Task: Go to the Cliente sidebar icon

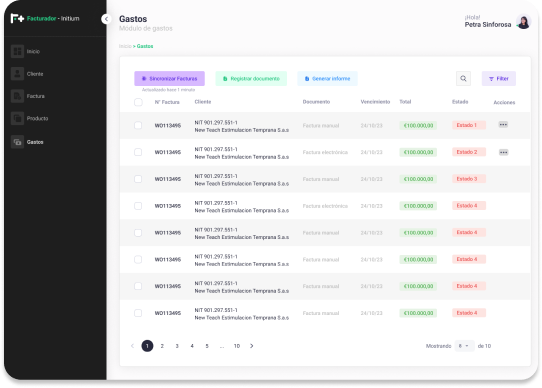Action: (x=17, y=74)
